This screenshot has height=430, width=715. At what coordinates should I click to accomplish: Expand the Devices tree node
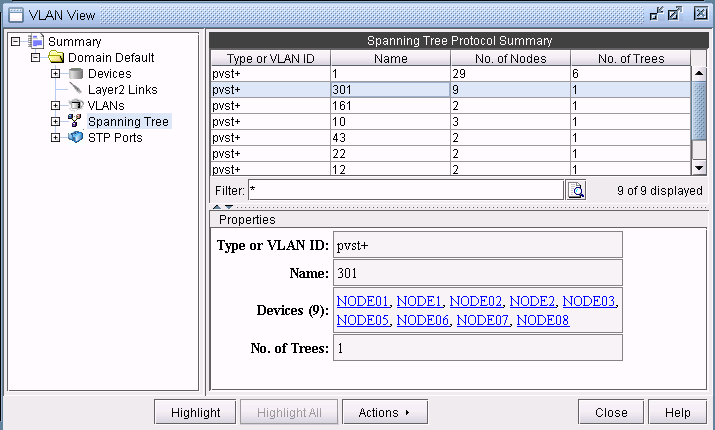click(x=56, y=74)
